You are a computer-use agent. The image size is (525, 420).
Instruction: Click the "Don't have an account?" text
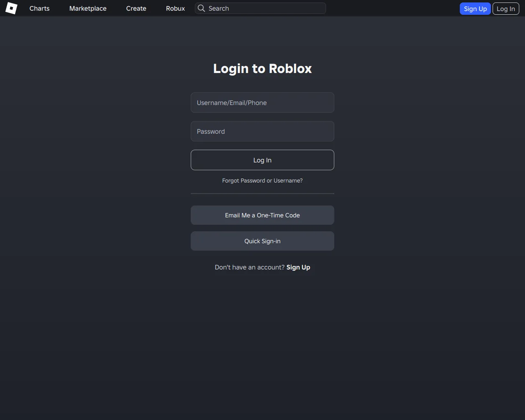(x=250, y=267)
